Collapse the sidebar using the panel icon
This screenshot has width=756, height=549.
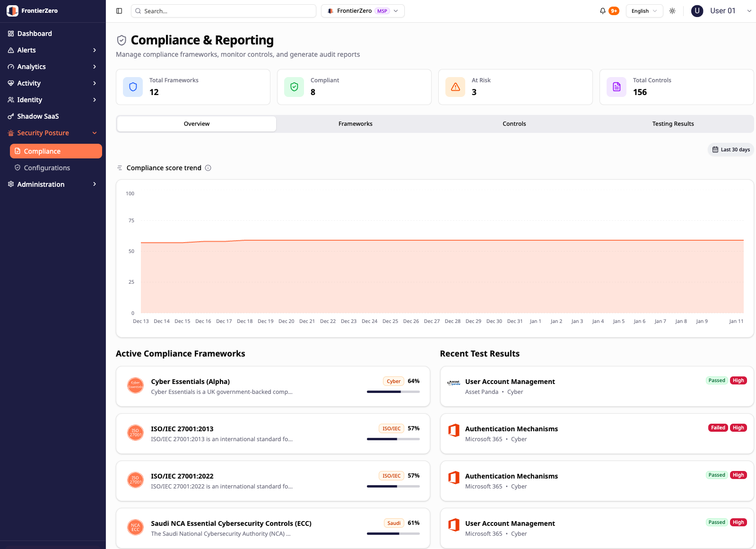(x=119, y=11)
